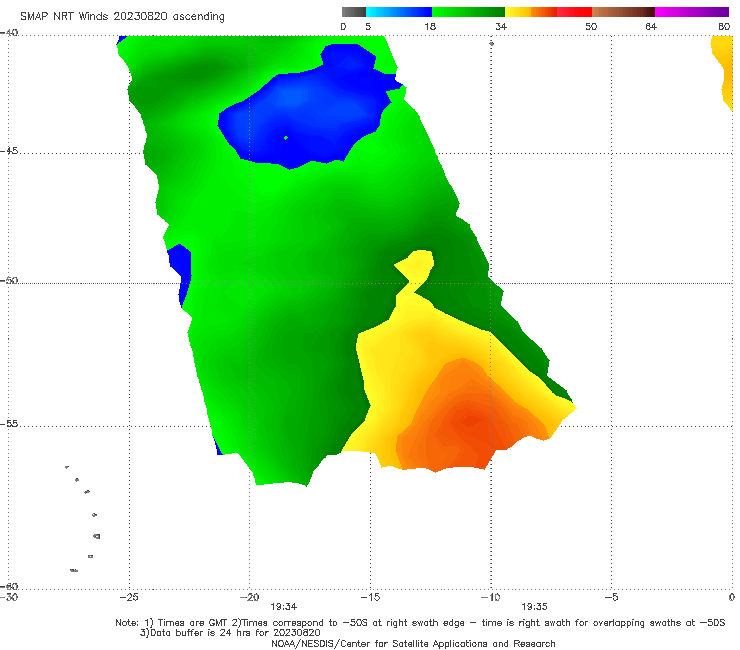Click the yellow-orange 34-50 color bar segment
The height and width of the screenshot is (650, 740).
pyautogui.click(x=548, y=12)
